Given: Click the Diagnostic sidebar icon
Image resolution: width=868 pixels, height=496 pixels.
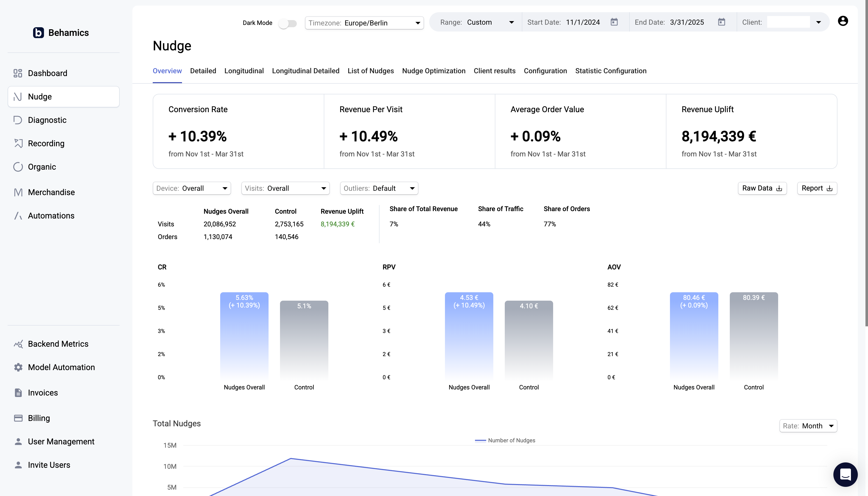Looking at the screenshot, I should pyautogui.click(x=18, y=120).
